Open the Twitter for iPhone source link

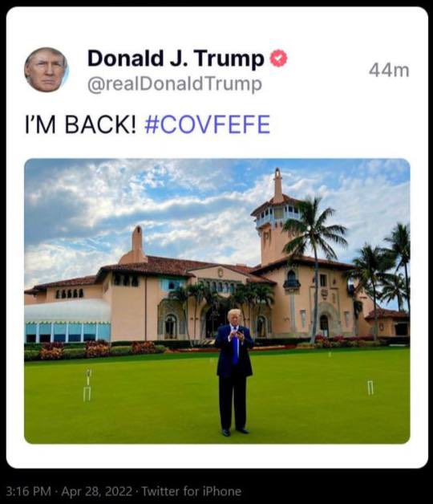tap(192, 491)
